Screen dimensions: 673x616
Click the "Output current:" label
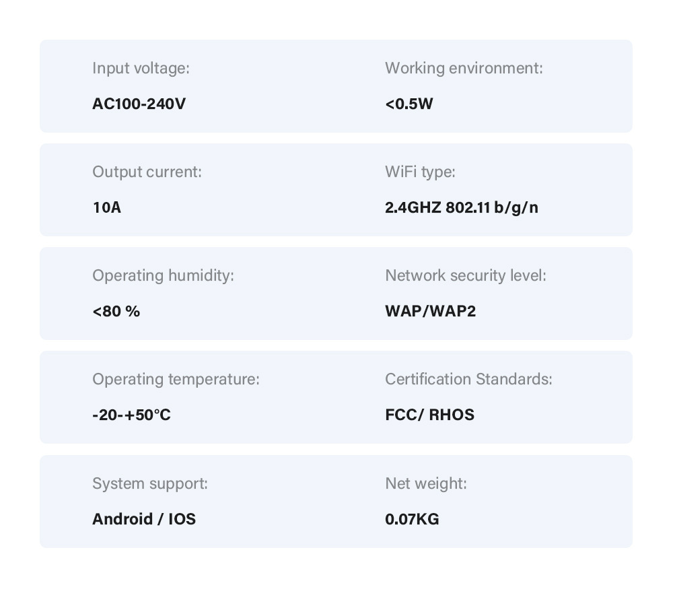tap(147, 172)
